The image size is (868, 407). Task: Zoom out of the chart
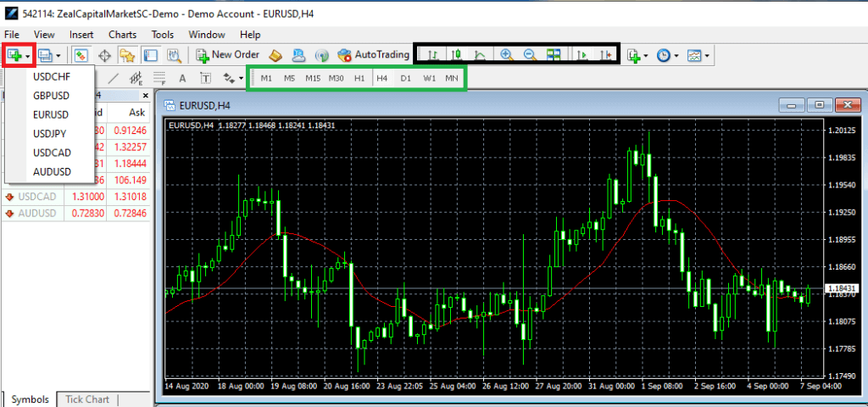pyautogui.click(x=530, y=55)
